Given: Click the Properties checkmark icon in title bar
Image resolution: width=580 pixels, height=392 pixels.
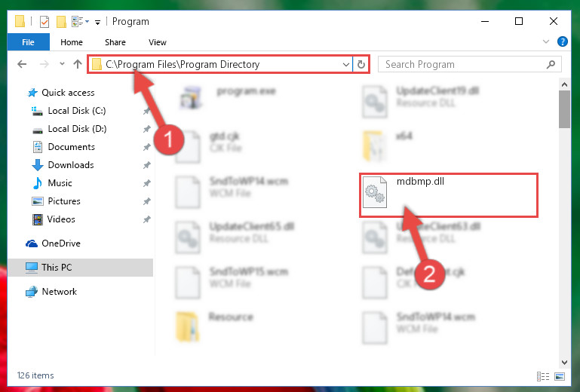Looking at the screenshot, I should coord(44,22).
